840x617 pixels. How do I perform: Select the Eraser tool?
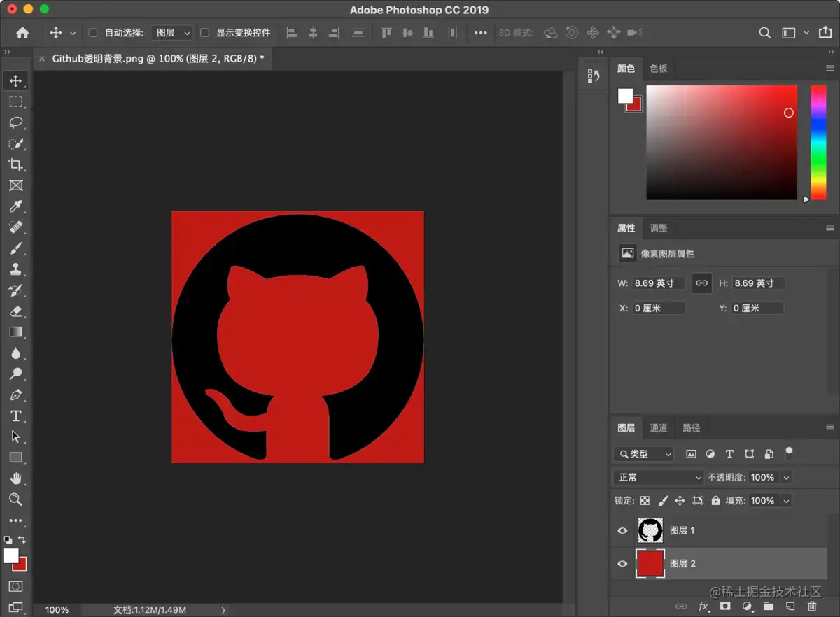pyautogui.click(x=15, y=311)
